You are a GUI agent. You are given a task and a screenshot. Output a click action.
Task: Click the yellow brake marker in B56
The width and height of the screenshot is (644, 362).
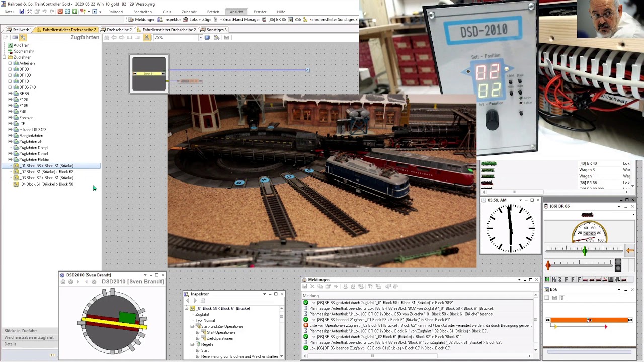555,327
